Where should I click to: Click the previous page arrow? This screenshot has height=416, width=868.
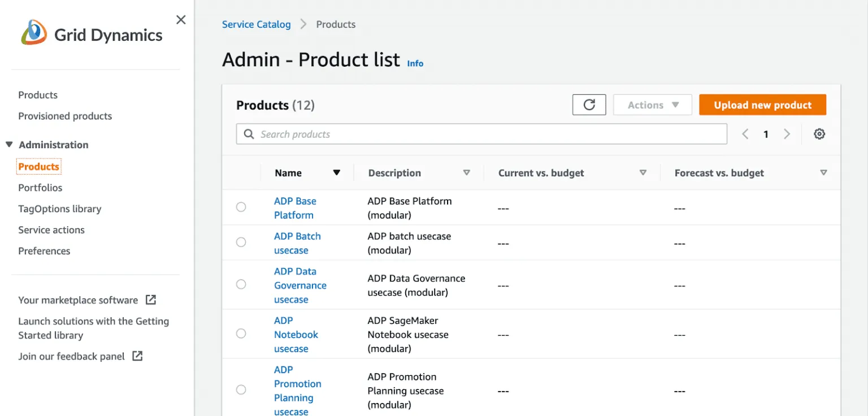pyautogui.click(x=745, y=134)
